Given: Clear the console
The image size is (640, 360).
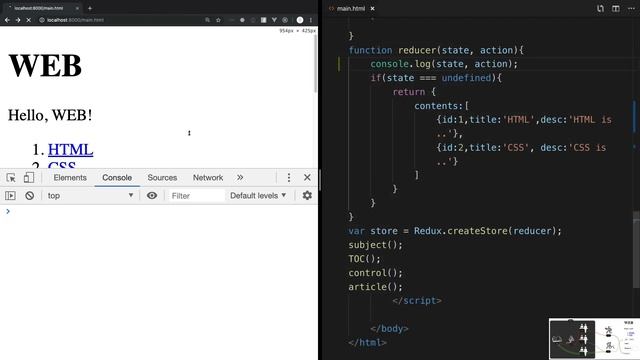Looking at the screenshot, I should [29, 196].
